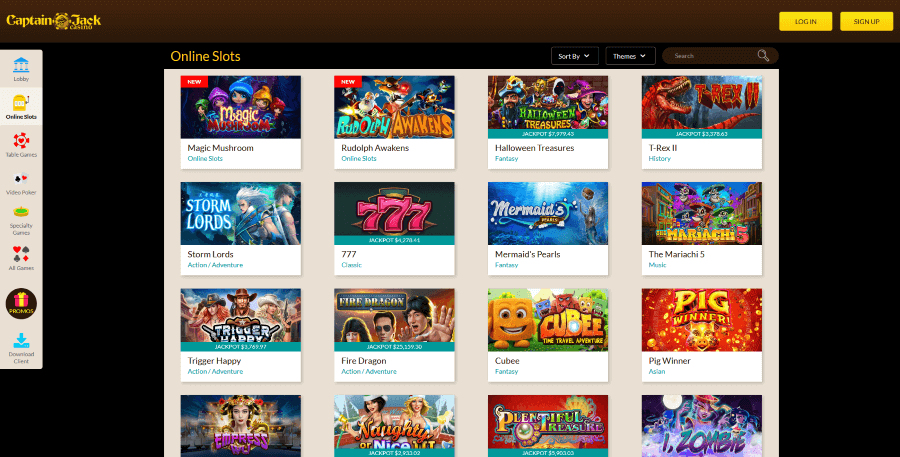Click Fire Dragon jackpot amount banner
900x457 pixels.
(x=394, y=347)
